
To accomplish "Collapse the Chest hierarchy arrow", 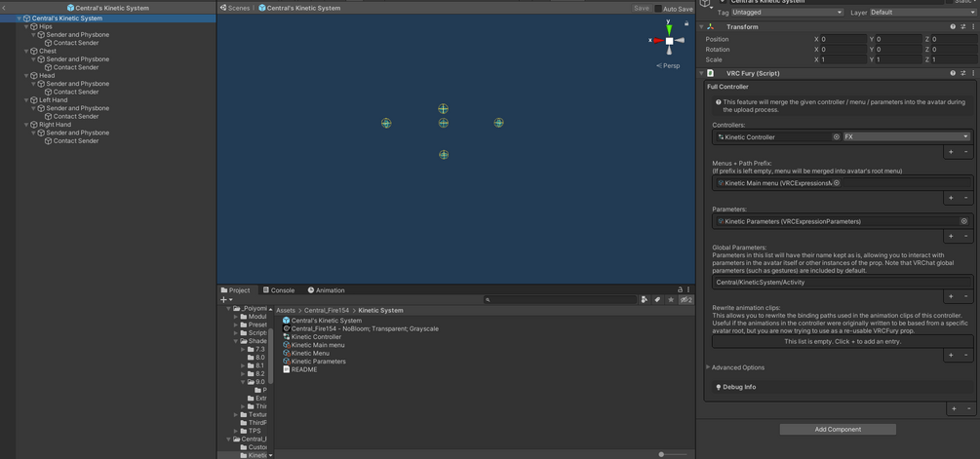I will [x=27, y=52].
